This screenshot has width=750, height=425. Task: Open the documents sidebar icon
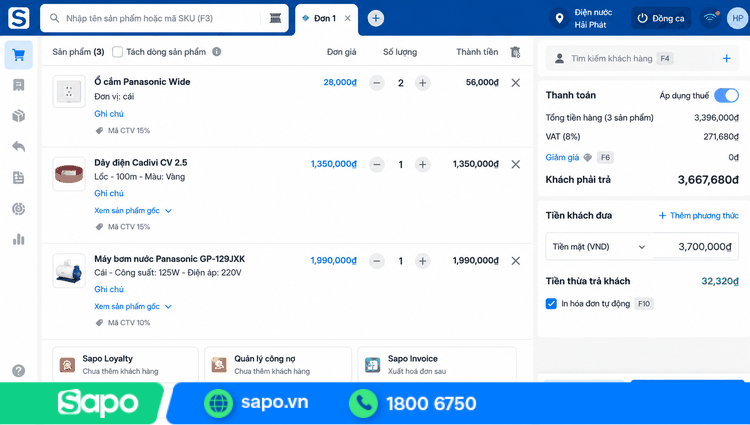[x=19, y=177]
